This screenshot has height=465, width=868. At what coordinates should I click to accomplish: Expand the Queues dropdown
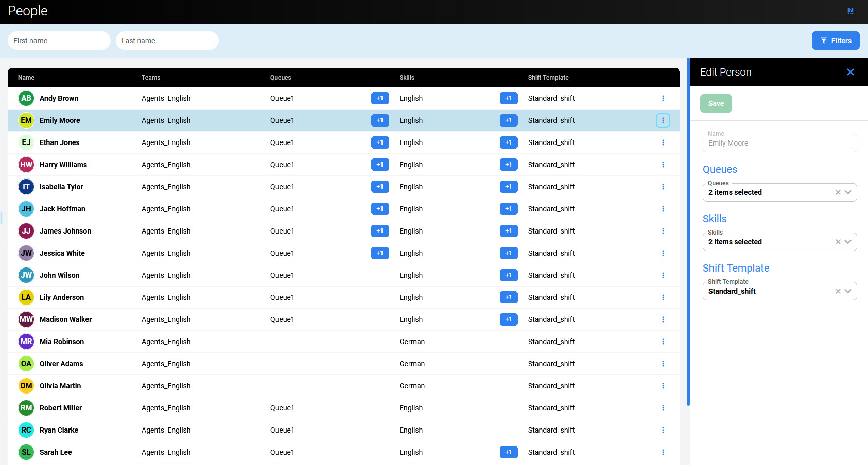(x=848, y=192)
